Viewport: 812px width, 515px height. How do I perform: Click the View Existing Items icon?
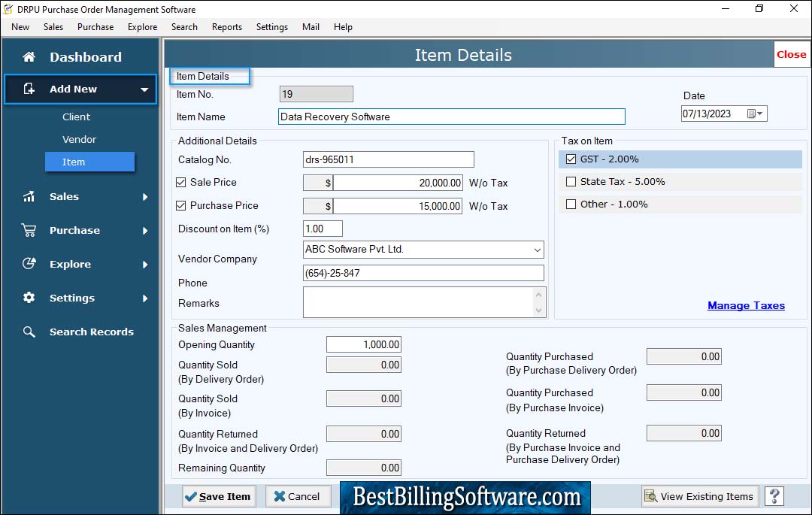(650, 496)
